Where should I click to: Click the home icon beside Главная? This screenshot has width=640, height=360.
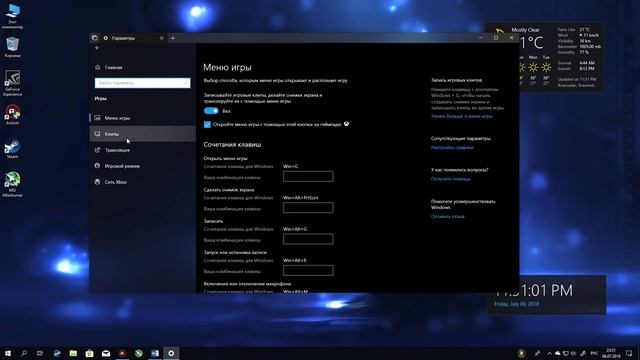tap(98, 67)
